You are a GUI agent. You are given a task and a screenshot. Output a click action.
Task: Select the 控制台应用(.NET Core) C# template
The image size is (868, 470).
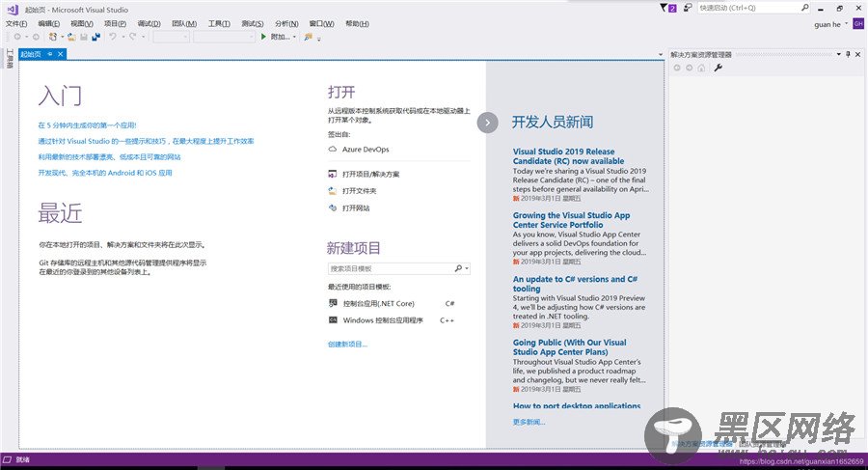point(392,303)
